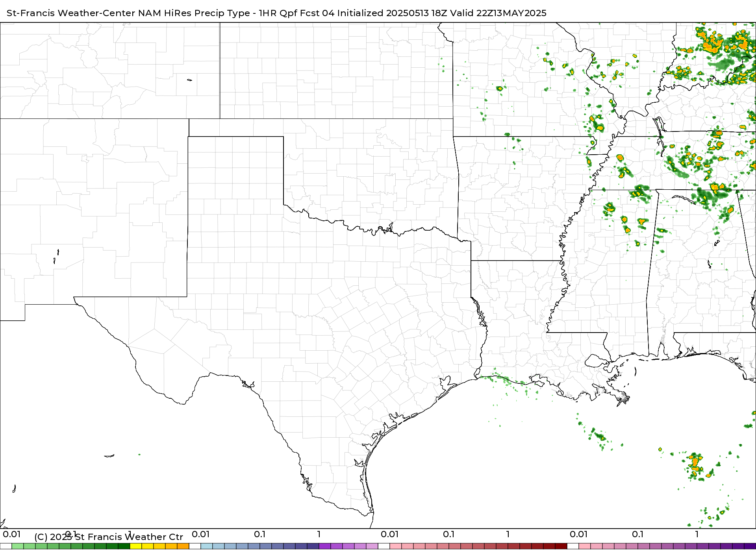Select the darkest maroon legend swatch
The image size is (756, 551).
click(x=561, y=546)
